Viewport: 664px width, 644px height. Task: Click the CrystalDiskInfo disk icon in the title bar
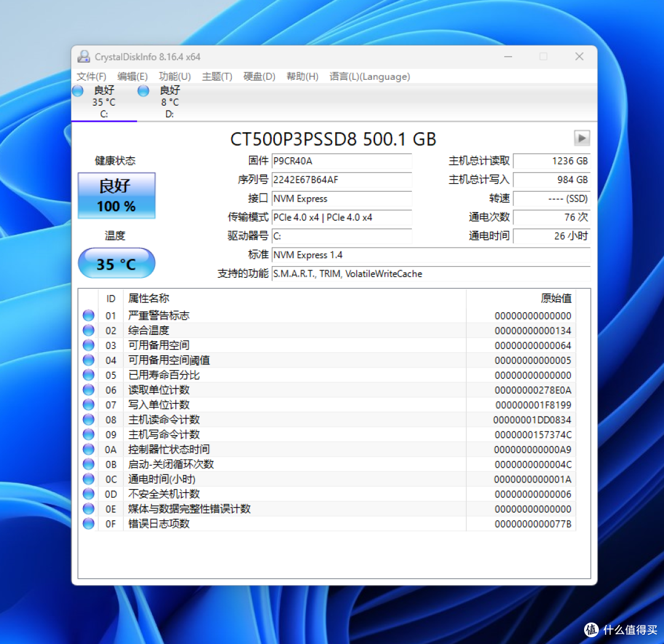coord(84,57)
